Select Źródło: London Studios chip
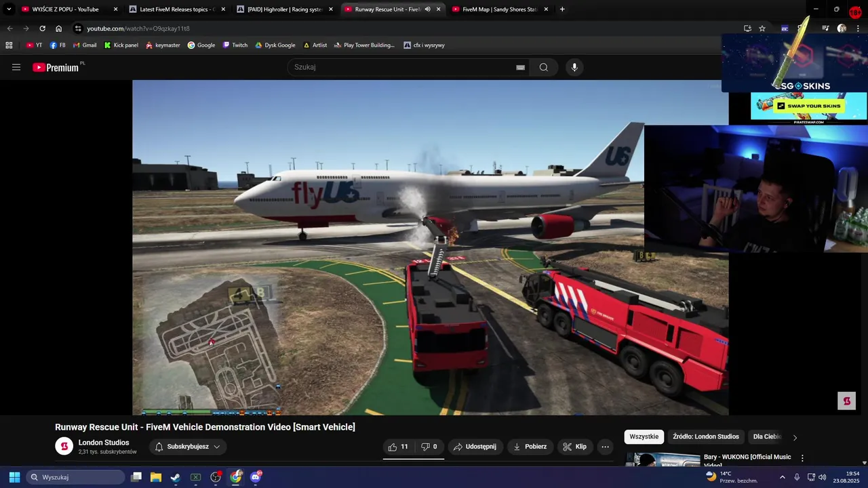The image size is (868, 488). tap(706, 436)
